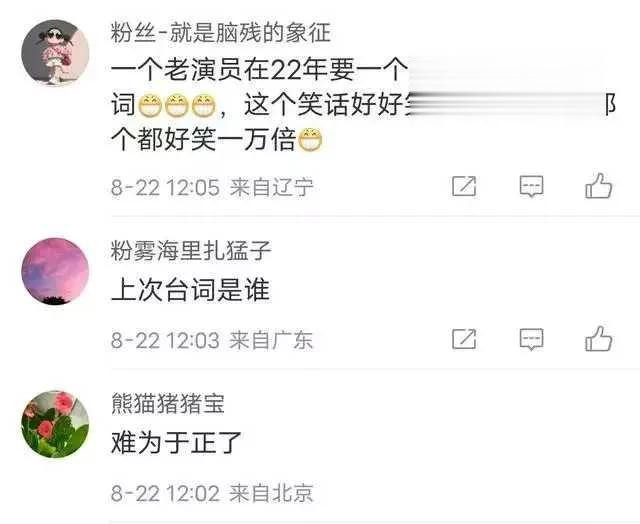The height and width of the screenshot is (524, 640).
Task: Like the 粉丝-就是脑残的象征 comment
Action: tap(598, 186)
